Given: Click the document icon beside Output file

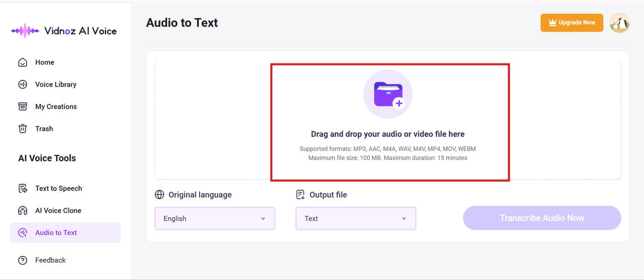Looking at the screenshot, I should pos(300,195).
